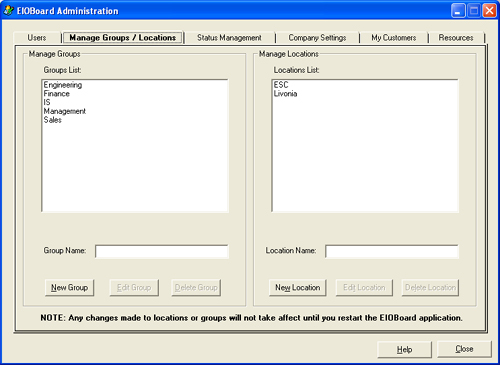500x365 pixels.
Task: Focus the Group Name input field
Action: (x=162, y=251)
